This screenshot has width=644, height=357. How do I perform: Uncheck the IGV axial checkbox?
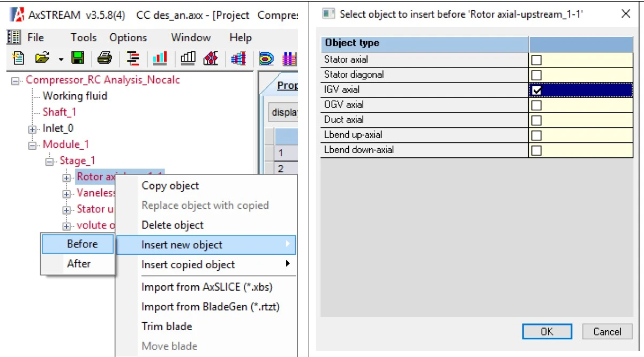pos(536,90)
